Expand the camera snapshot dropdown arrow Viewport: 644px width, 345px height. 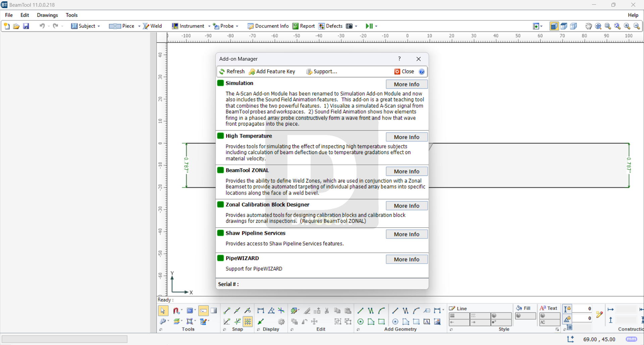point(356,26)
